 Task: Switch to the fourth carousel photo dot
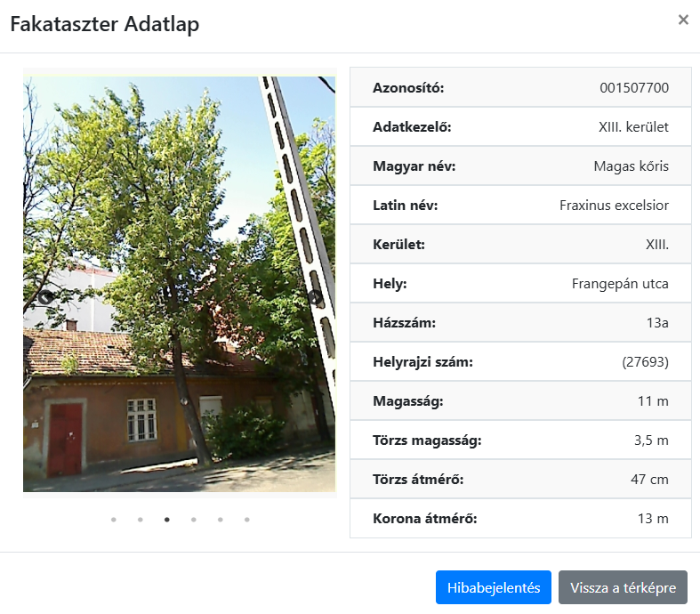pyautogui.click(x=193, y=520)
